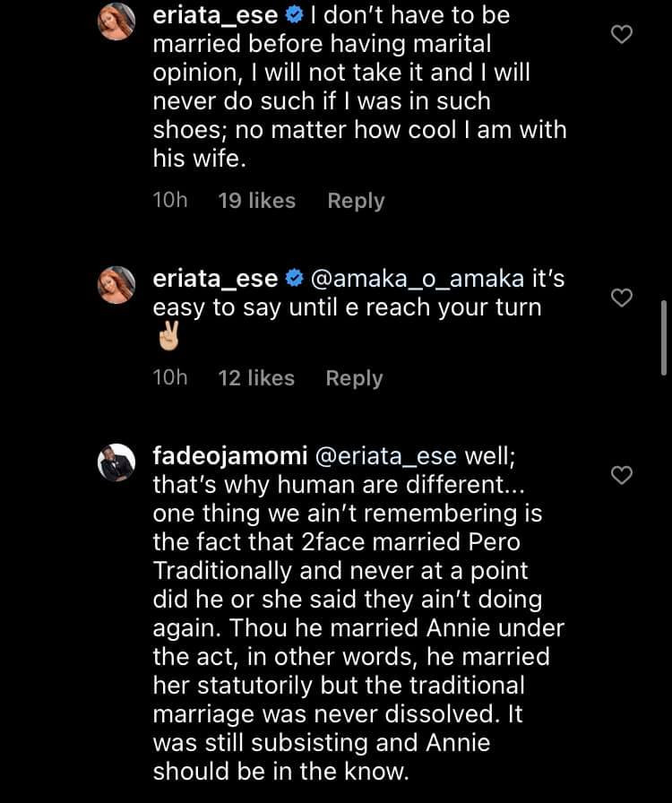
Task: Like the comment about marital opinion
Action: (621, 35)
